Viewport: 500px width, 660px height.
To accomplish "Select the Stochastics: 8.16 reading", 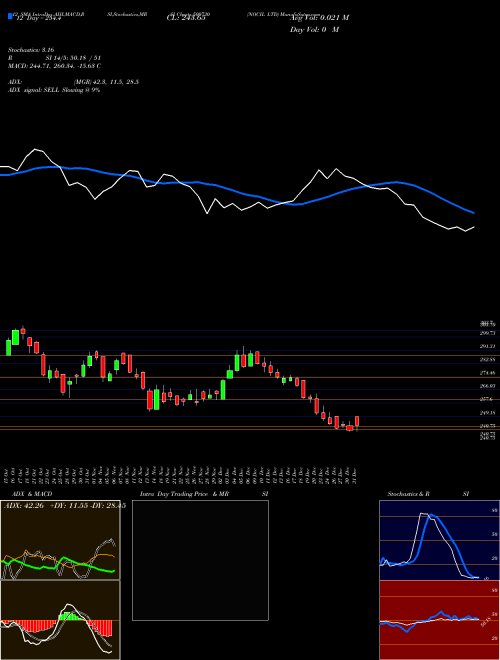I will [31, 50].
